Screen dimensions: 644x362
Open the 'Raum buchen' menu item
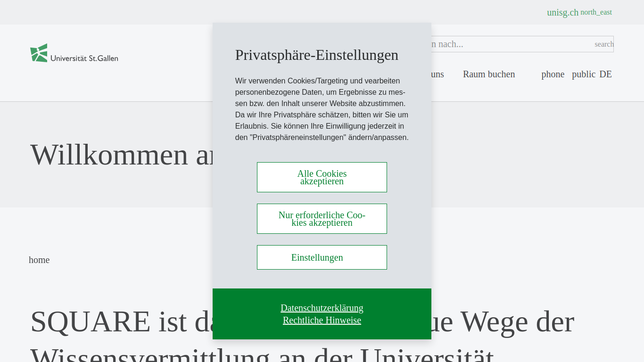[489, 74]
